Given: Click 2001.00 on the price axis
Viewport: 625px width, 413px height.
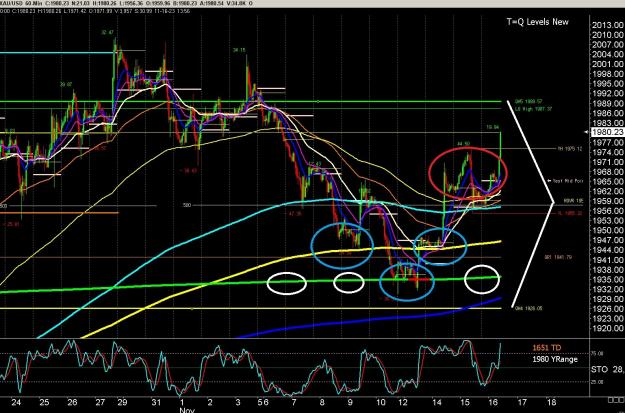Looking at the screenshot, I should point(608,64).
